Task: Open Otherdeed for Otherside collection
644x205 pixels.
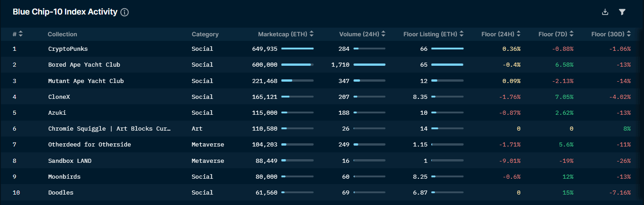Action: click(90, 145)
